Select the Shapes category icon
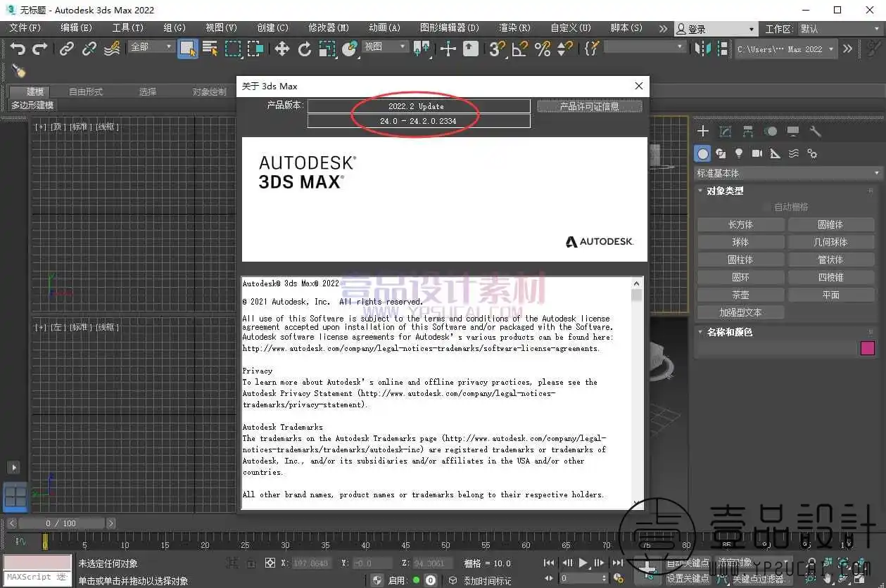This screenshot has width=886, height=588. click(721, 153)
